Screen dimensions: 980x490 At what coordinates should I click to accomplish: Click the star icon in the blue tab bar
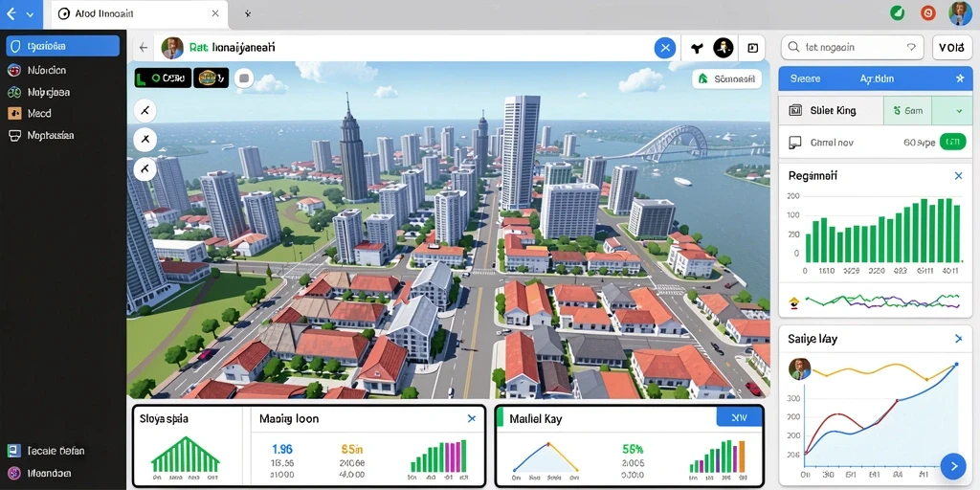coord(960,78)
